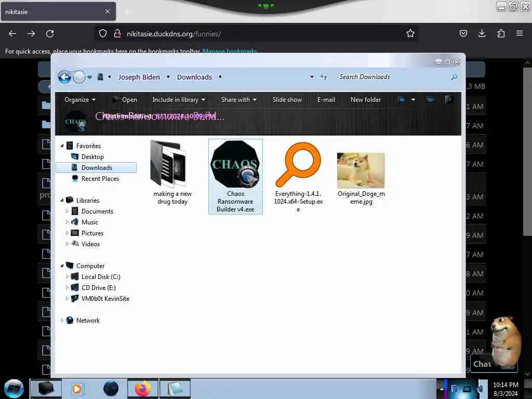Change view using the views icon
This screenshot has width=532, height=399.
coord(402,100)
